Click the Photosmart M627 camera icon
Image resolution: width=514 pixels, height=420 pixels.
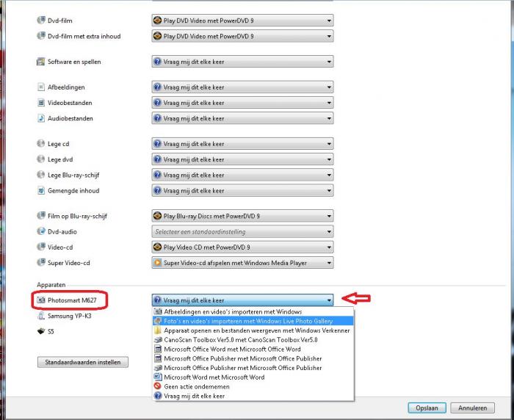tap(41, 300)
